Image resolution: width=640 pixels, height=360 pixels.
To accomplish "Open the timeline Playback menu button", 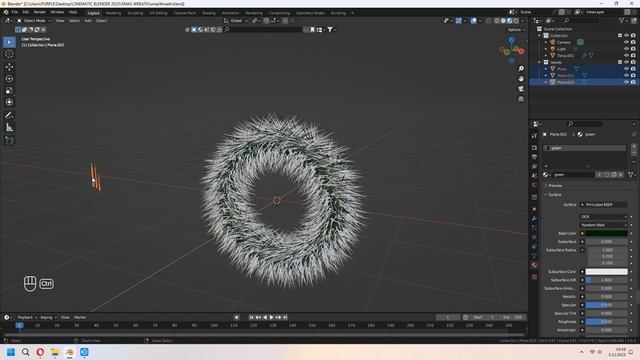I will coord(27,317).
